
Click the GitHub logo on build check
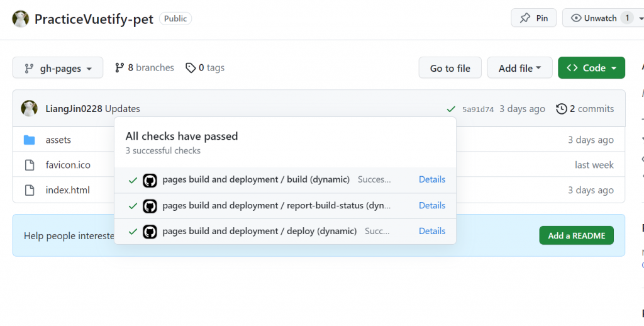pyautogui.click(x=150, y=180)
